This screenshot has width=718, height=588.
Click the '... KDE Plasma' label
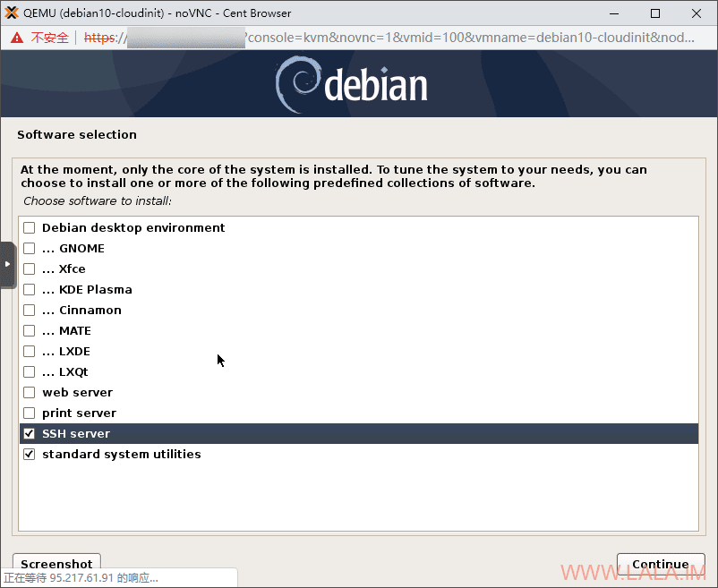tap(87, 290)
